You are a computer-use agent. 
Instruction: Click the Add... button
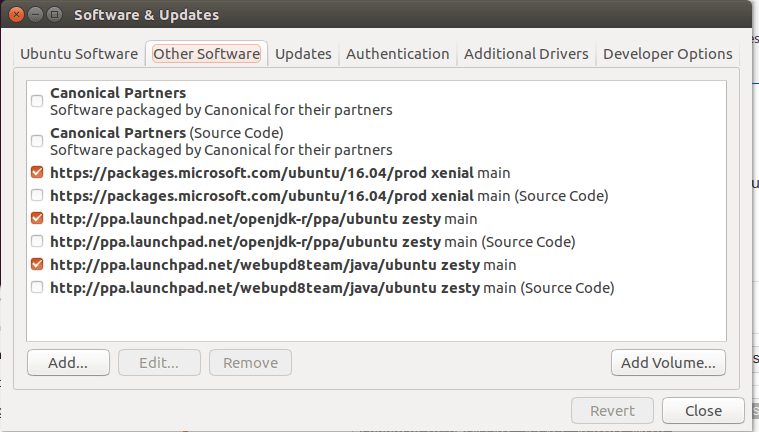68,362
